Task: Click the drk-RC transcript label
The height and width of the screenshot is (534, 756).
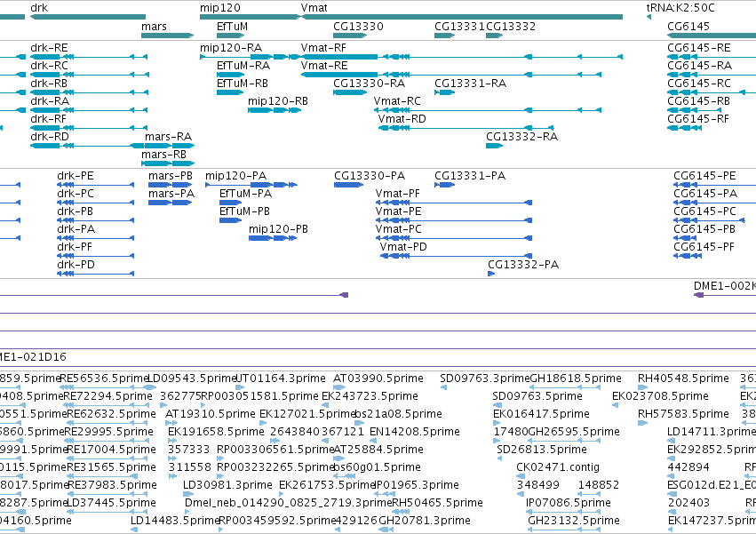Action: 49,66
